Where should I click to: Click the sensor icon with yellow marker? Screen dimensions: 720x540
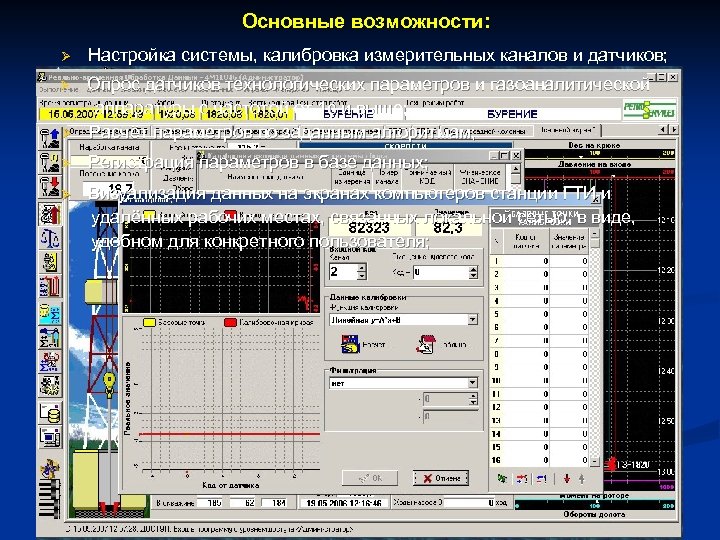pos(50,163)
